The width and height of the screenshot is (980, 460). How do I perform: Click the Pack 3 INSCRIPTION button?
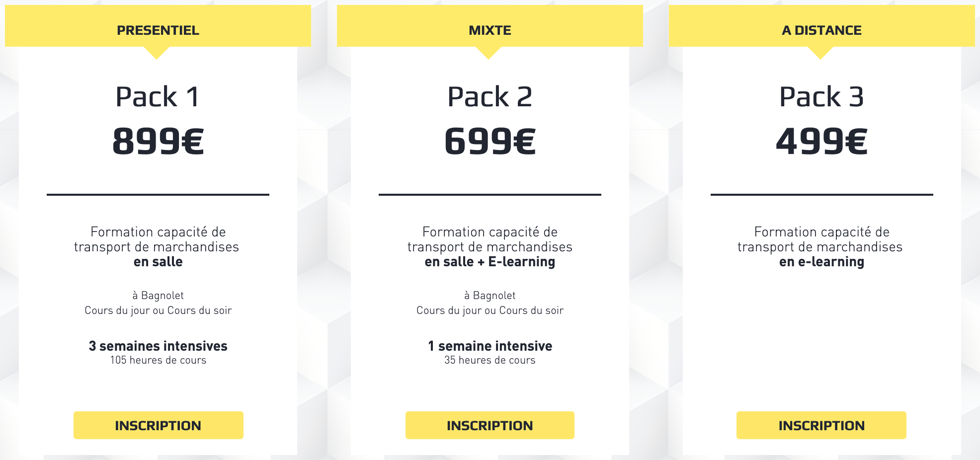821,425
